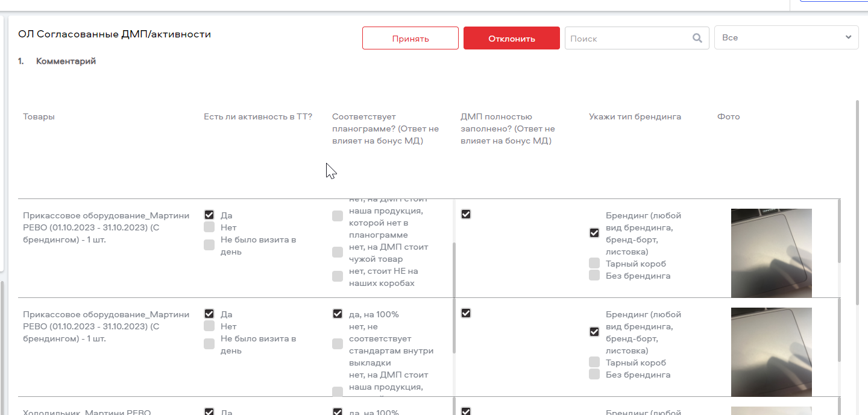Click the second row's Прикассовое оборудование product name
Viewport: 868px width, 415px height.
tap(106, 326)
